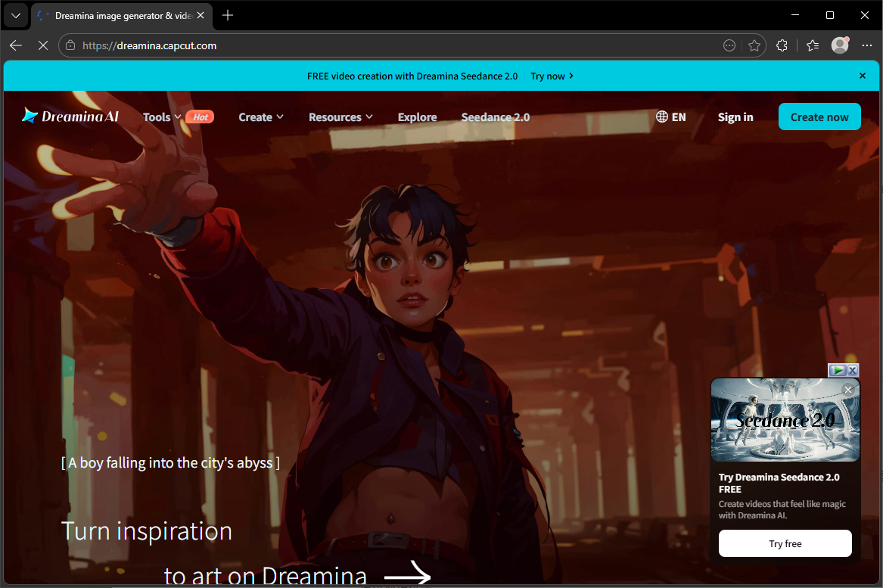Viewport: 883px width, 588px height.
Task: Open the EN language selector
Action: click(x=671, y=117)
